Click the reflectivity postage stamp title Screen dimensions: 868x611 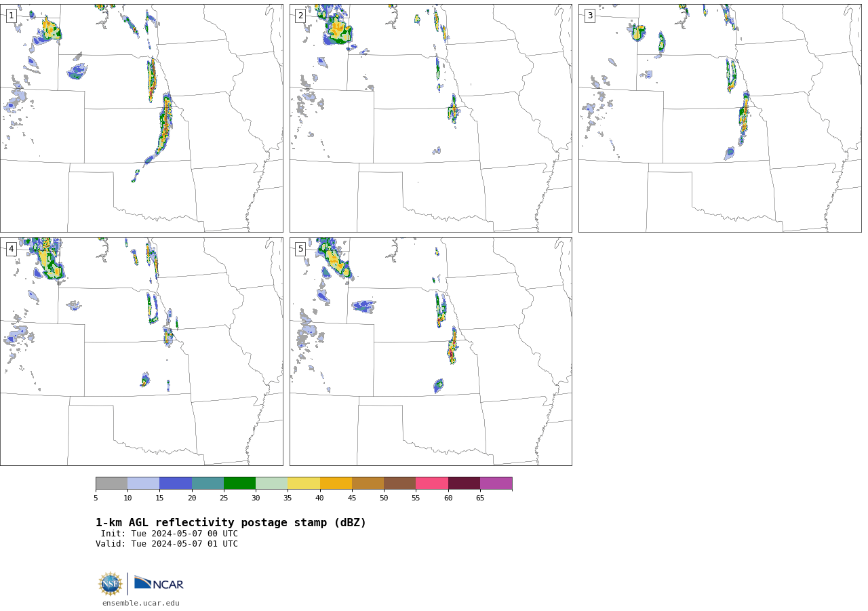pos(231,523)
